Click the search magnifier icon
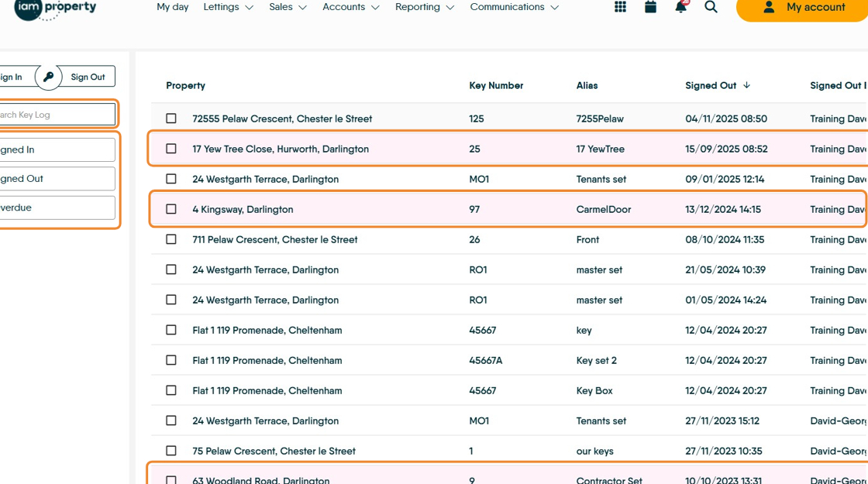 click(711, 7)
